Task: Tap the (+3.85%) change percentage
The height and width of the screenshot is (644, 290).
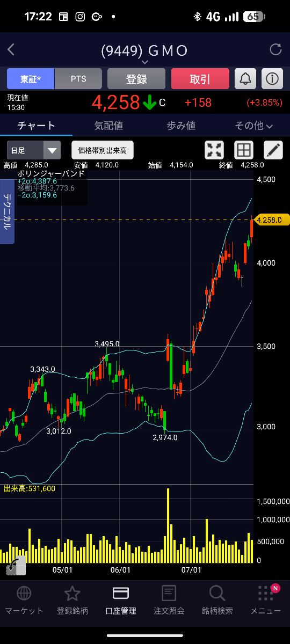Action: (265, 103)
